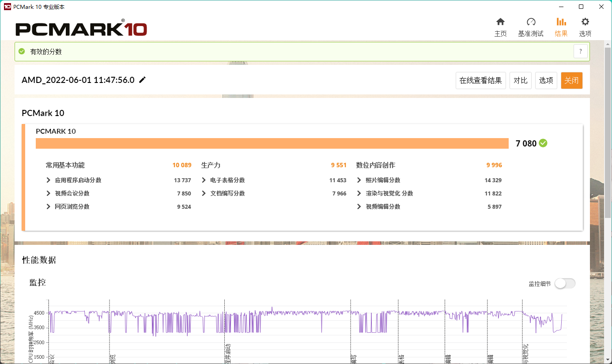612x364 pixels.
Task: Click the pencil icon to rename result
Action: 142,80
